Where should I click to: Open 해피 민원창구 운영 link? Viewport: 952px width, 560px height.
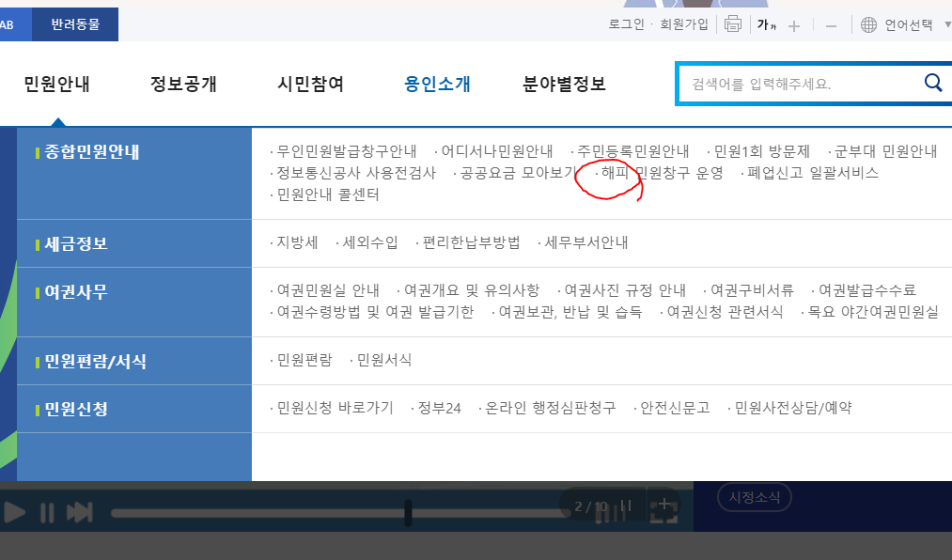[662, 173]
